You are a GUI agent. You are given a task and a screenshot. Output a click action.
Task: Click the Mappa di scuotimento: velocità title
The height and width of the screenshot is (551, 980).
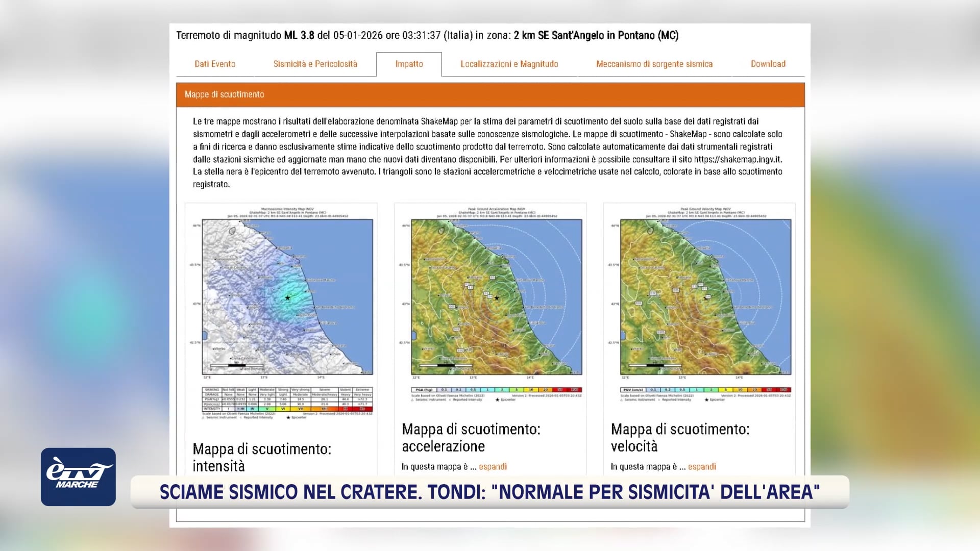[x=680, y=437]
